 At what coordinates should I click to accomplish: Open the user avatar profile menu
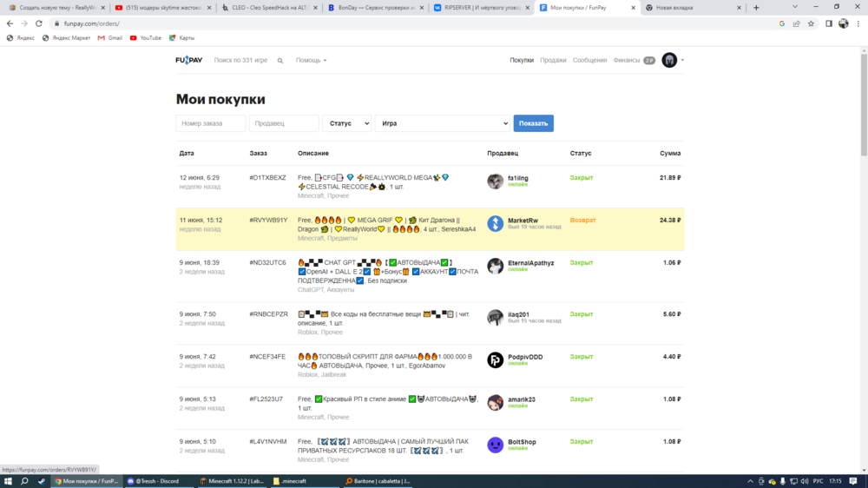669,60
